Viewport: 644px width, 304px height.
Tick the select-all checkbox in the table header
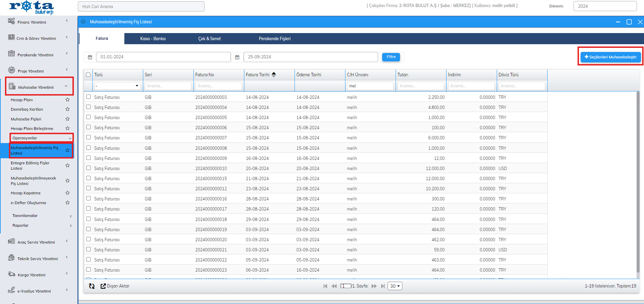(88, 75)
